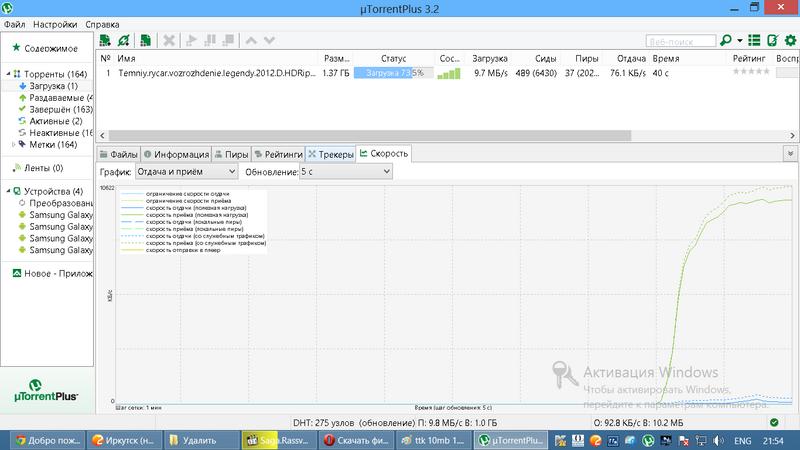The height and width of the screenshot is (450, 800).
Task: Click the Pause torrent toolbar icon
Action: click(210, 40)
